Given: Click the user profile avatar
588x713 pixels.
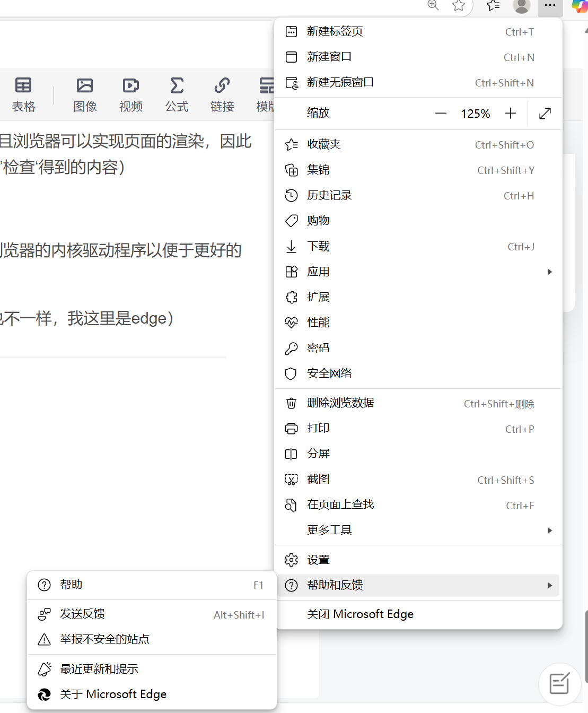Looking at the screenshot, I should point(522,6).
